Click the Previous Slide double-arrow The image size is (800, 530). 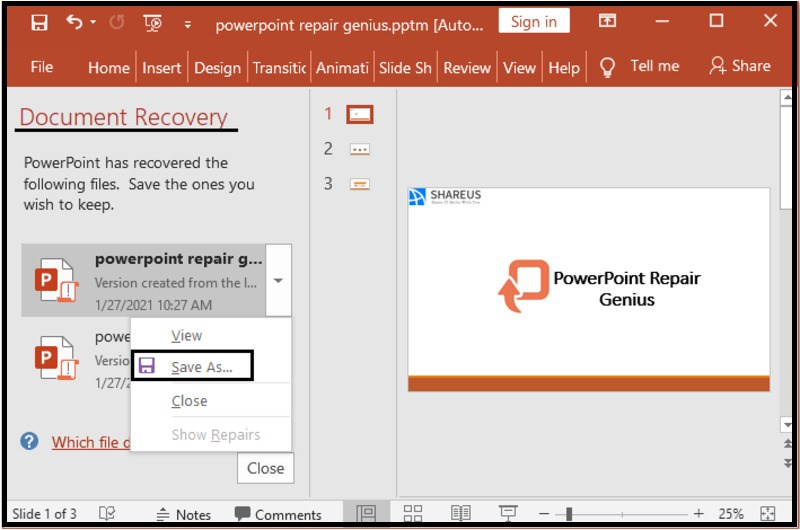coord(788,444)
